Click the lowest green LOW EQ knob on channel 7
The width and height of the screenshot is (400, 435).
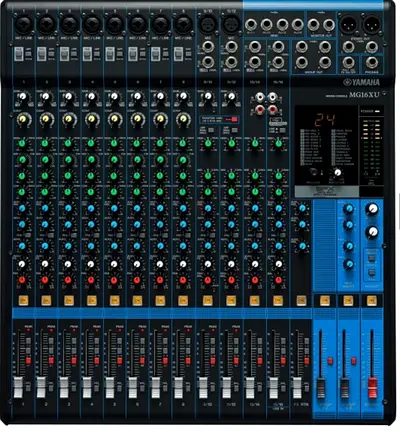(x=160, y=192)
